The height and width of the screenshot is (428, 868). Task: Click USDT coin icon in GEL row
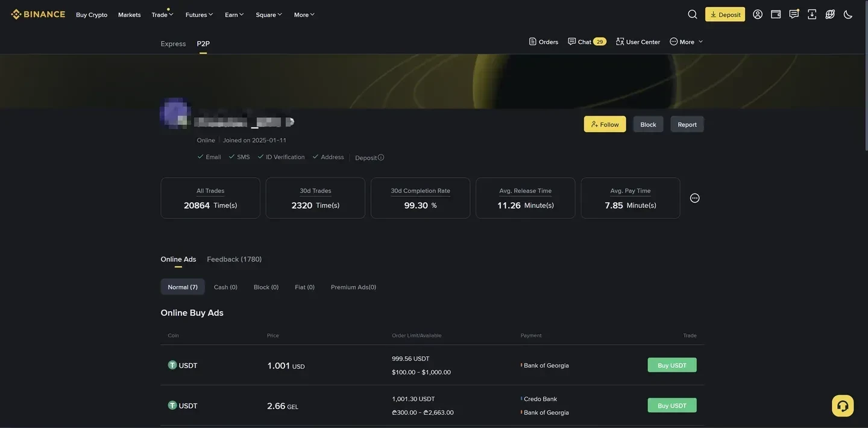coord(172,406)
